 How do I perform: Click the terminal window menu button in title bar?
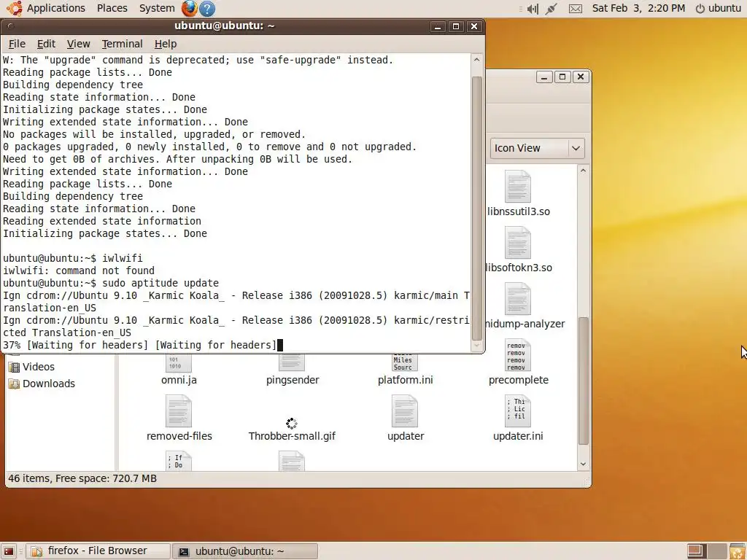(x=11, y=26)
